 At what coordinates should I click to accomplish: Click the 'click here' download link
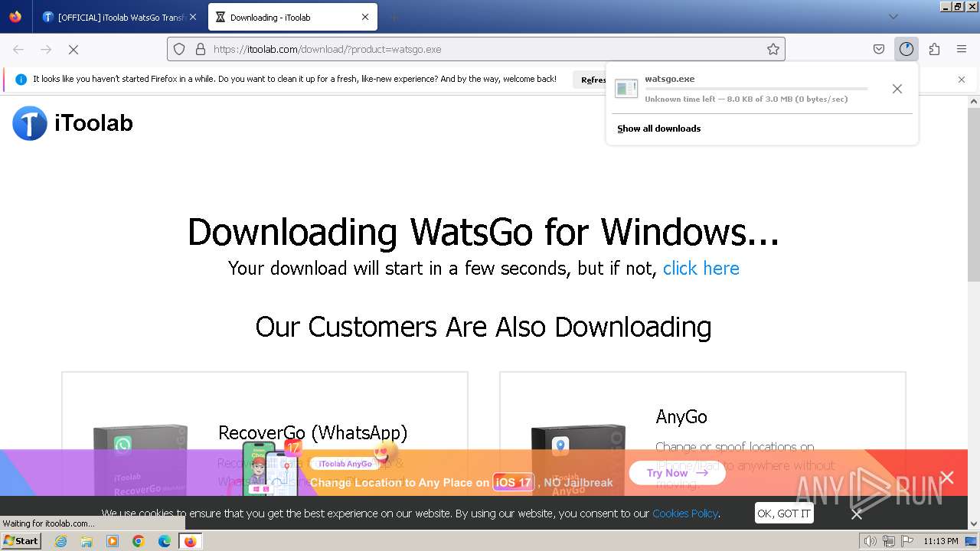coord(701,268)
